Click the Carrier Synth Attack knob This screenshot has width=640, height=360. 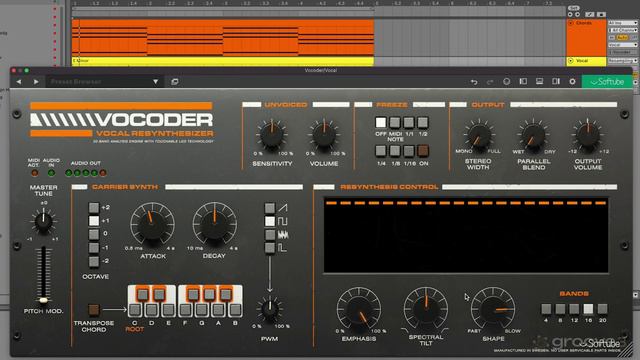click(152, 224)
